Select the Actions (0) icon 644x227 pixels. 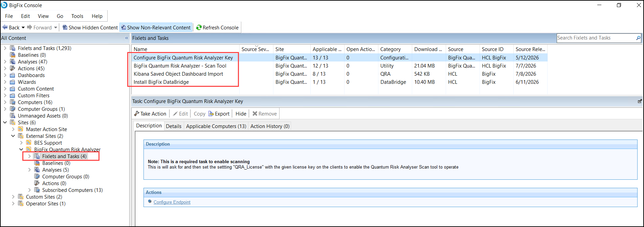click(x=37, y=183)
